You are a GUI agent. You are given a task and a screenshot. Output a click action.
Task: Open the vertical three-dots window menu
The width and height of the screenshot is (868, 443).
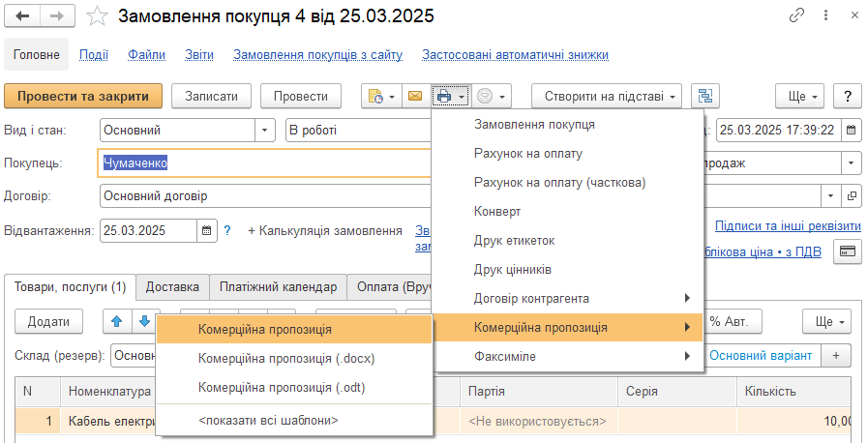825,15
